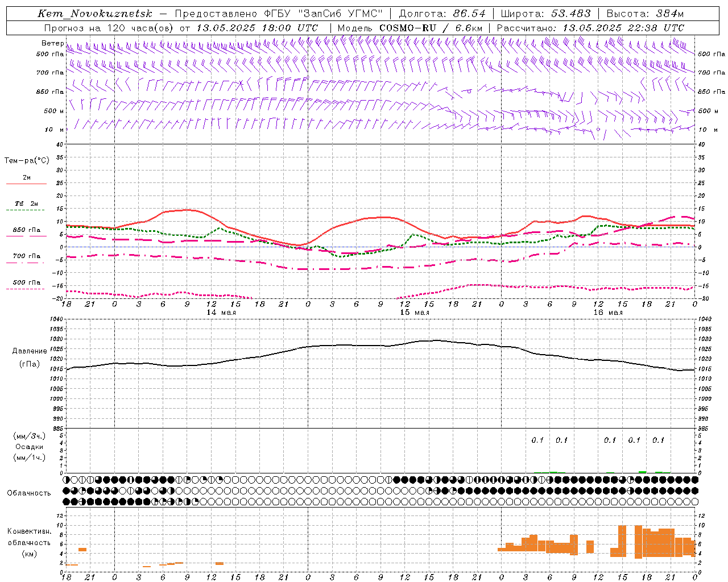Click the station name Kem_Novokuznetsk
728x582 pixels.
pos(96,14)
